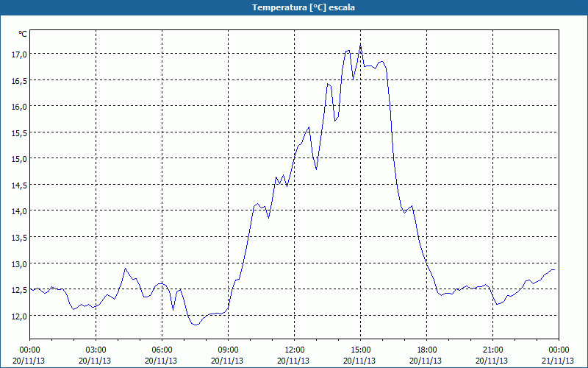This screenshot has height=368, width=588.
Task: Click the 16,5 y-axis value
Action: tap(20, 81)
